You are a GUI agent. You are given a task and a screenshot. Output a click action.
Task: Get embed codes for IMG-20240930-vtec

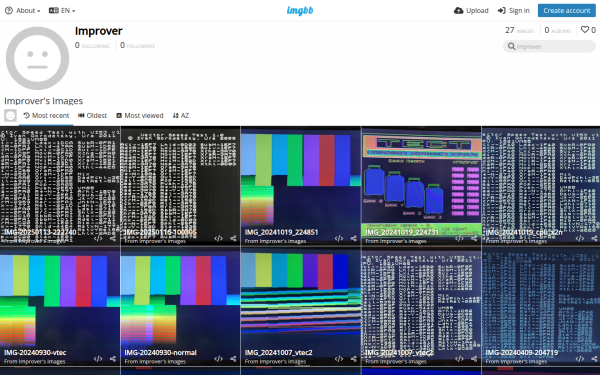point(98,359)
